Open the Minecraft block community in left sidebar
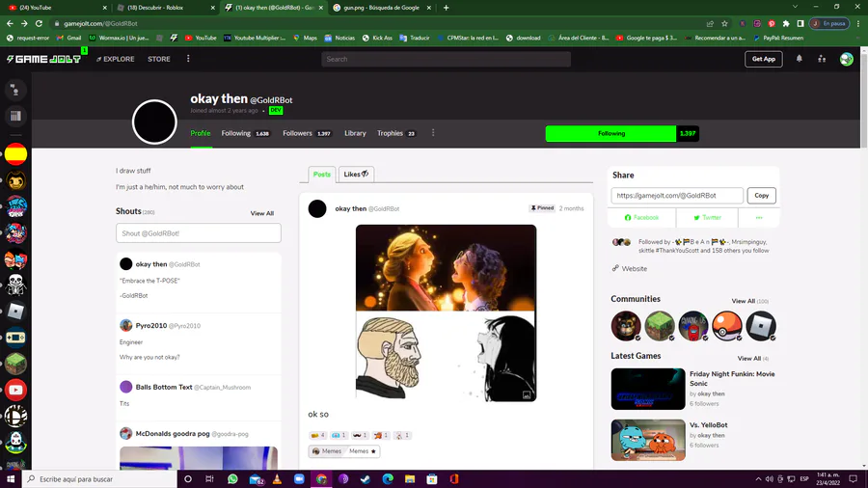The height and width of the screenshot is (488, 868). pyautogui.click(x=15, y=364)
